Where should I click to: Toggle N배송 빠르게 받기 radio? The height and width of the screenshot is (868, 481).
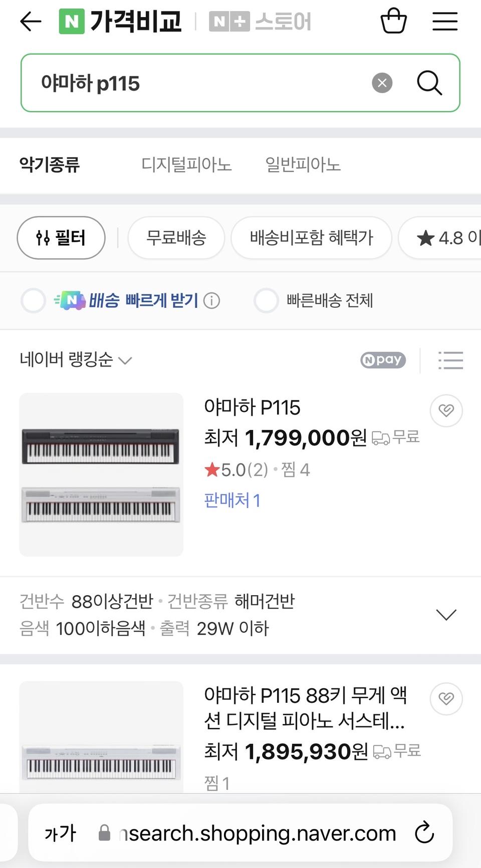tap(33, 301)
